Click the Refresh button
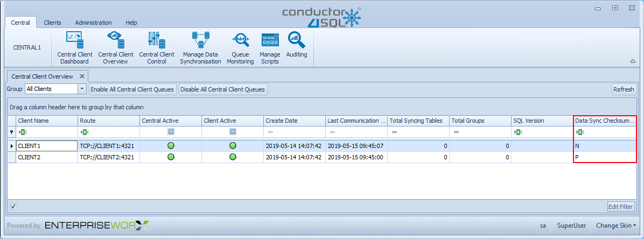 (624, 89)
